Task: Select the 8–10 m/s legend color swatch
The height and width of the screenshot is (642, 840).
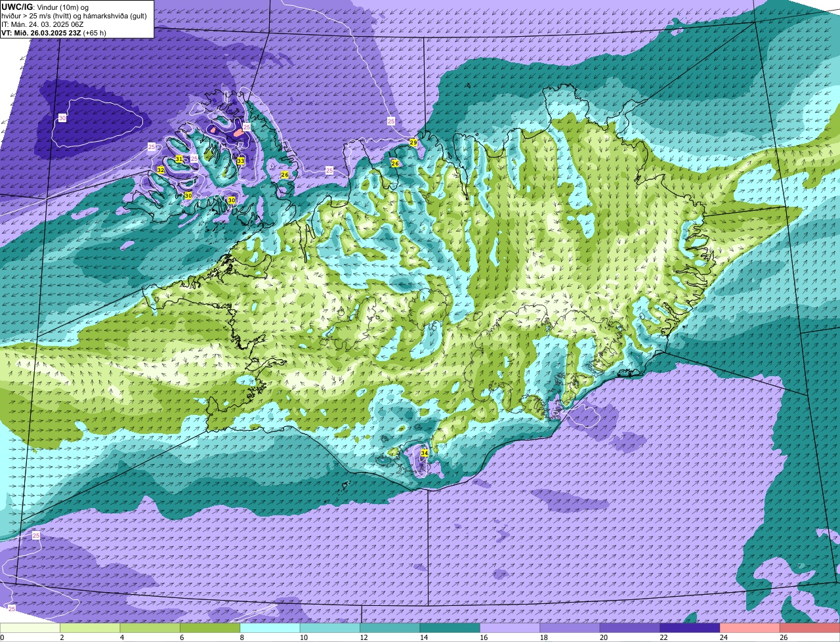Action: click(x=270, y=628)
